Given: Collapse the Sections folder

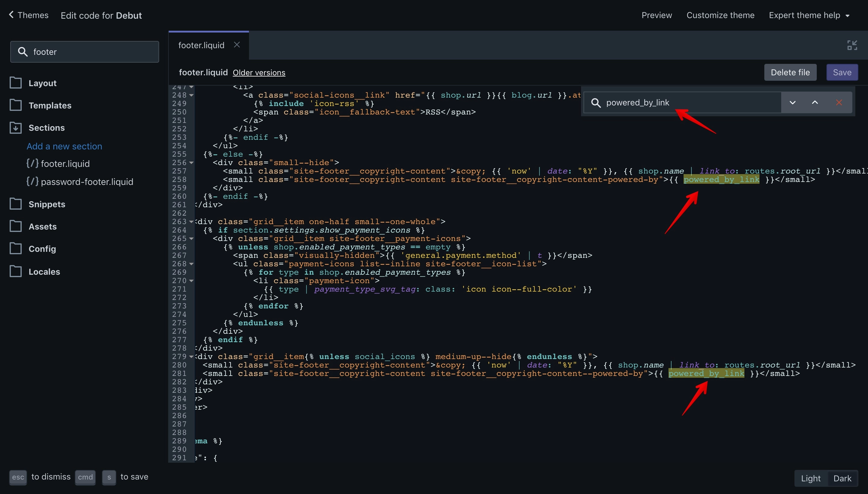Looking at the screenshot, I should (46, 128).
